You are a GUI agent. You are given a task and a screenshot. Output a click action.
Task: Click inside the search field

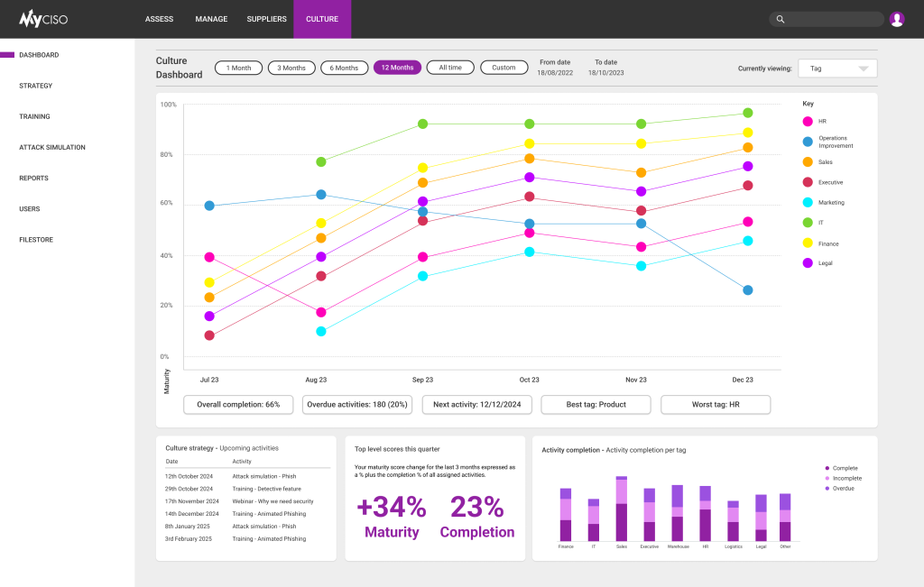826,18
